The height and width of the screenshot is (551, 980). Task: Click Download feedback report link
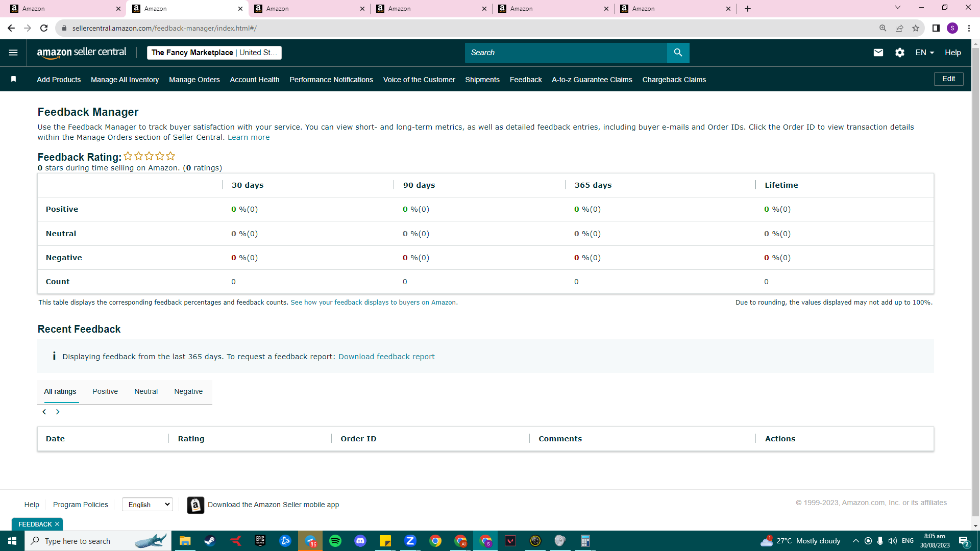[x=386, y=357]
